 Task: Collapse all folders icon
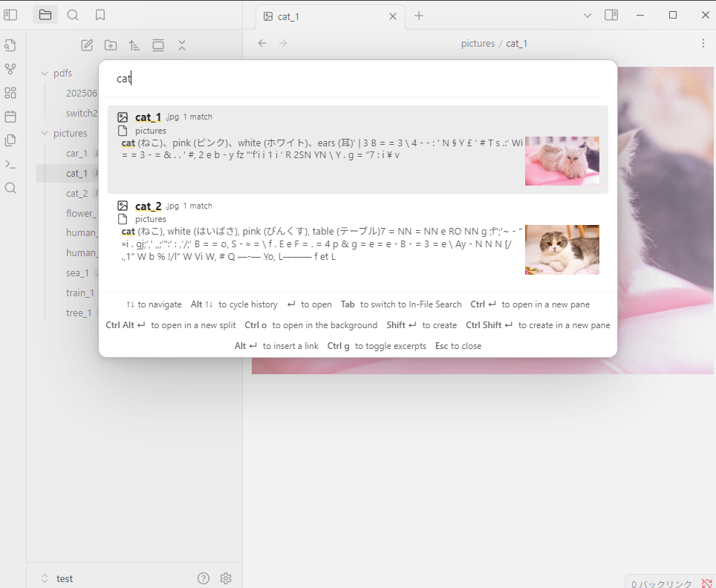pos(182,45)
